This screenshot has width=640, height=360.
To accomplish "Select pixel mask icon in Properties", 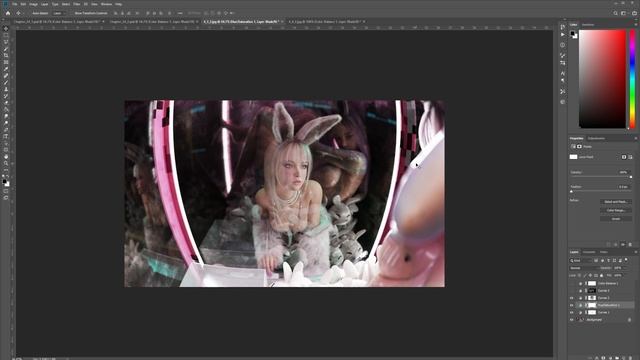I will (x=624, y=157).
